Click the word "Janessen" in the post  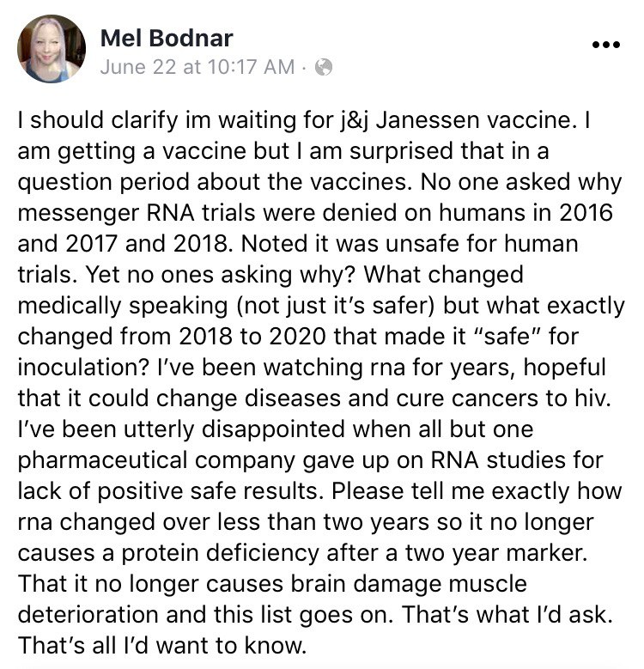pos(428,120)
